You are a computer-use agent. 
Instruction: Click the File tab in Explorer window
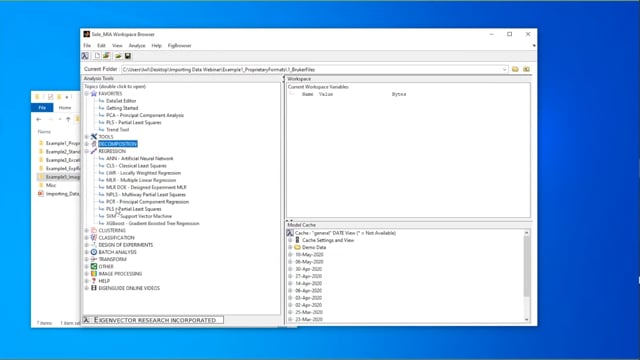pos(42,108)
